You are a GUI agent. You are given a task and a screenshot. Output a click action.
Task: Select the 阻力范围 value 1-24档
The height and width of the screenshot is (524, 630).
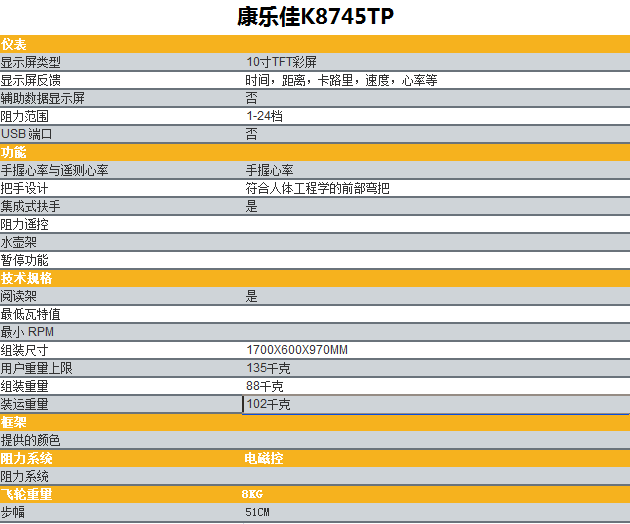pos(264,116)
